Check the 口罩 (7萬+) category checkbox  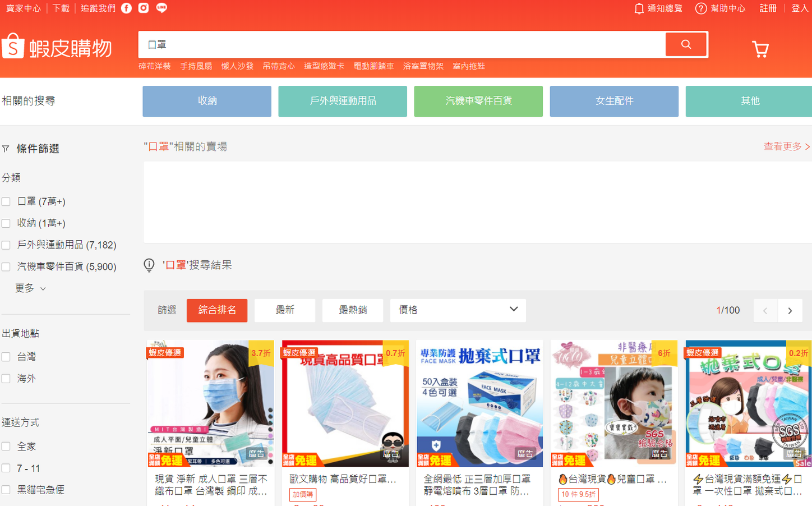click(x=6, y=202)
